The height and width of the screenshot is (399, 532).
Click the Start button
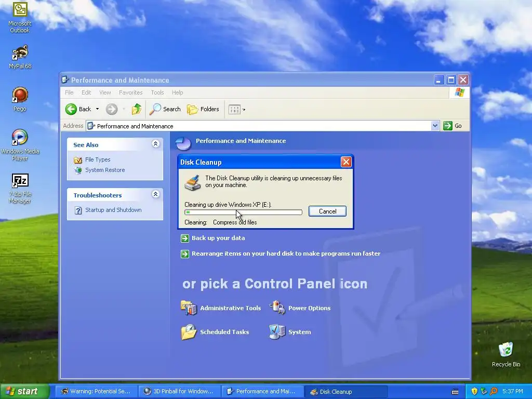[24, 391]
